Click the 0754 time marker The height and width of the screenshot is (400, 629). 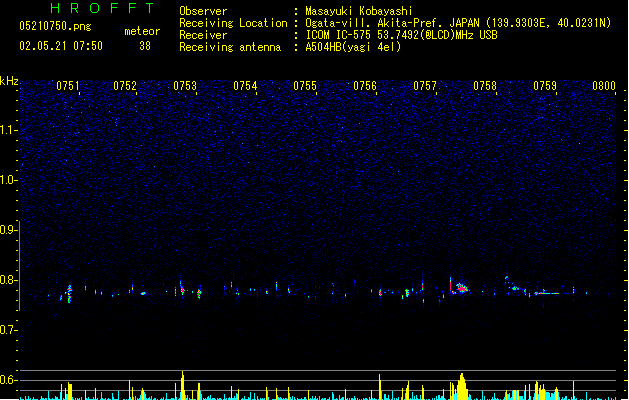tap(245, 86)
